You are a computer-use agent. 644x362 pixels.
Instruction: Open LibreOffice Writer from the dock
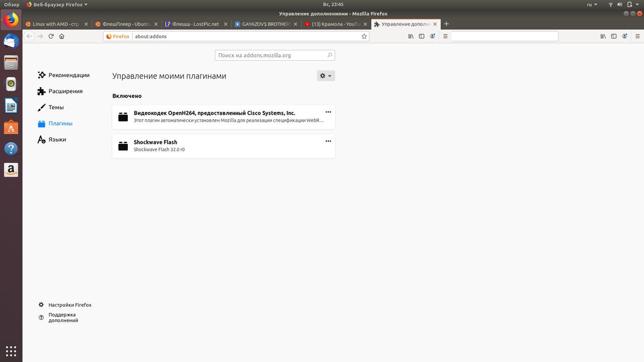pos(11,106)
